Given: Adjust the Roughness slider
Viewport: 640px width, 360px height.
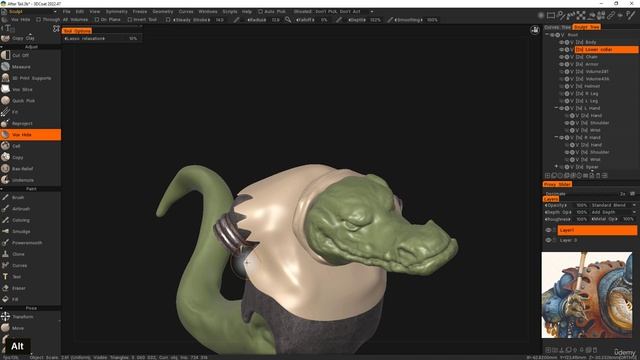Looking at the screenshot, I should coord(566,219).
